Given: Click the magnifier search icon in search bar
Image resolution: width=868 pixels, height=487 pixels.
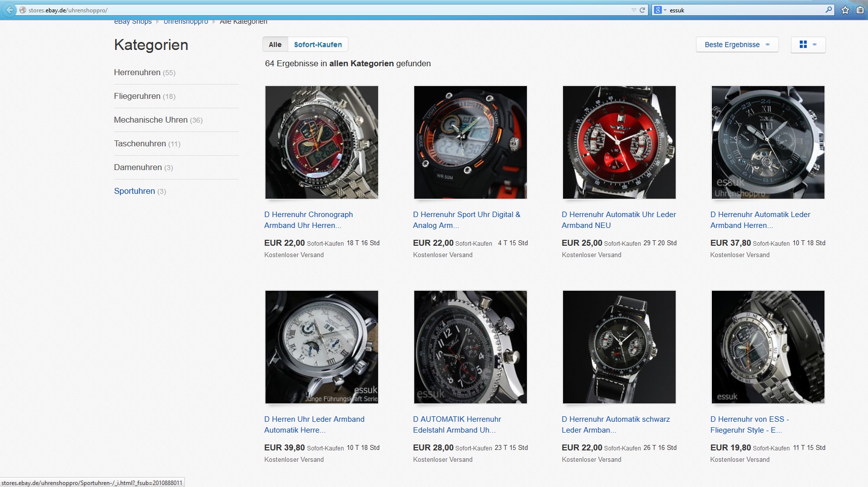Looking at the screenshot, I should click(828, 10).
